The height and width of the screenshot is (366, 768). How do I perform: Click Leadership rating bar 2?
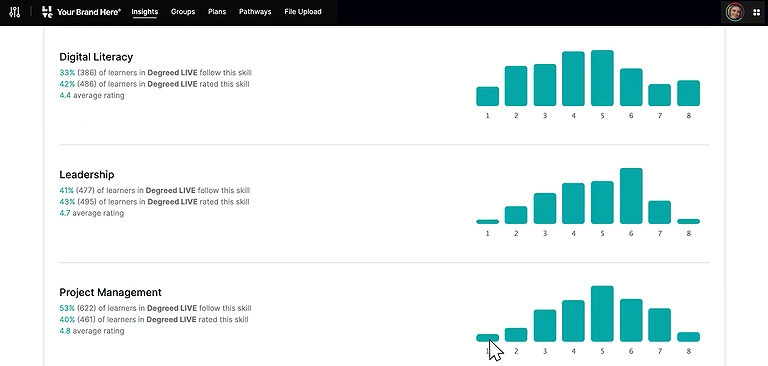point(516,215)
